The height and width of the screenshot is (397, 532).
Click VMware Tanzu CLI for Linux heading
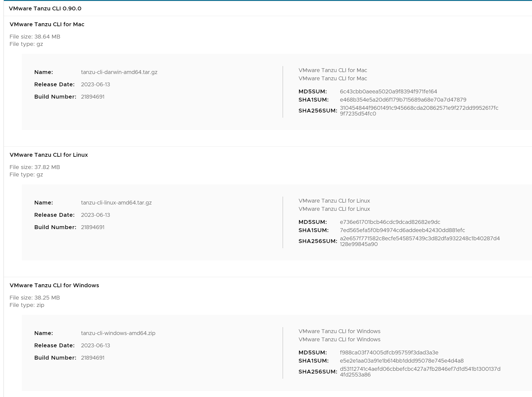49,155
